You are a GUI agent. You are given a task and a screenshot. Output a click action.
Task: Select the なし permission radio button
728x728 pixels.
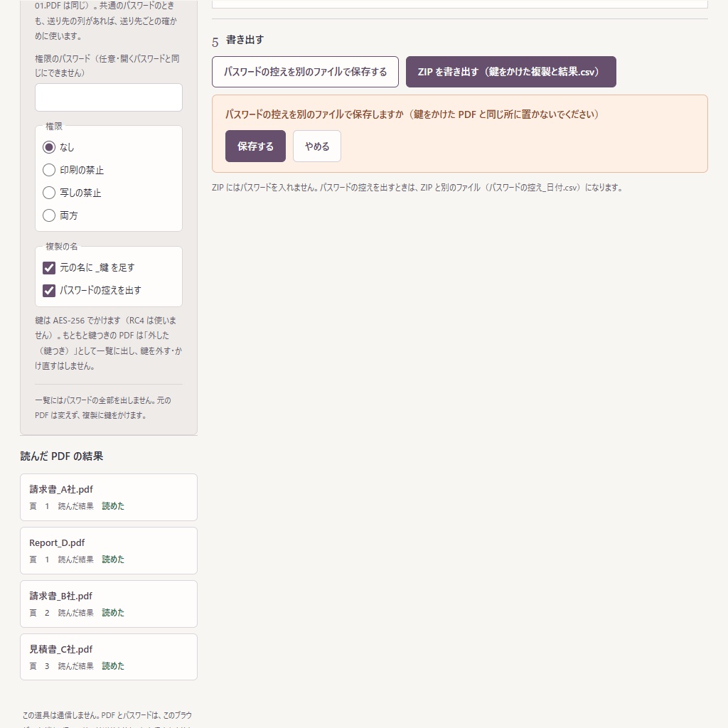click(x=49, y=147)
